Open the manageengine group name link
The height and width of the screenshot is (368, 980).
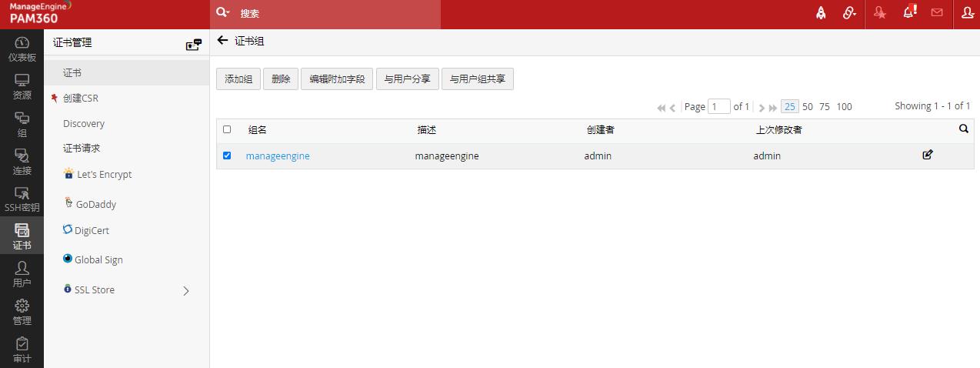[278, 156]
